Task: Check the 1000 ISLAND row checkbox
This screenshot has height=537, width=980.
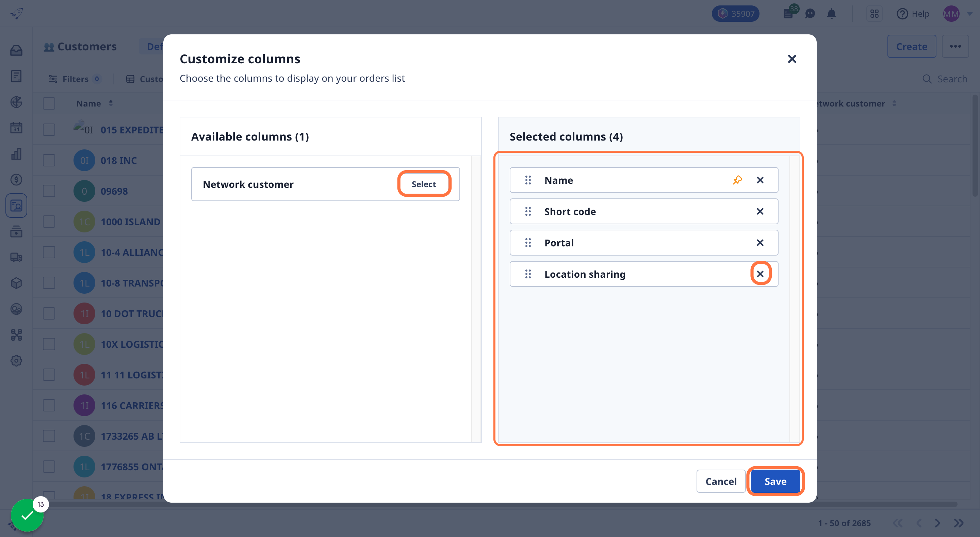Action: pos(49,222)
